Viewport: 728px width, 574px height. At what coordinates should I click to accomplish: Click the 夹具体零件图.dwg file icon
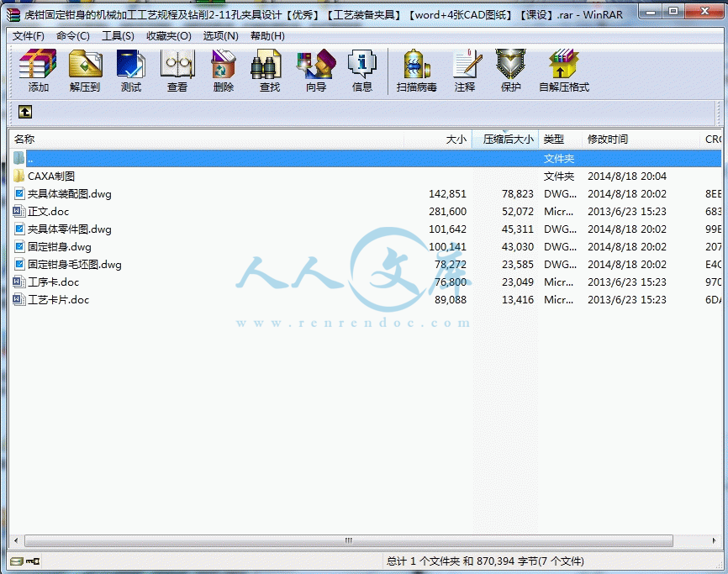pyautogui.click(x=18, y=229)
